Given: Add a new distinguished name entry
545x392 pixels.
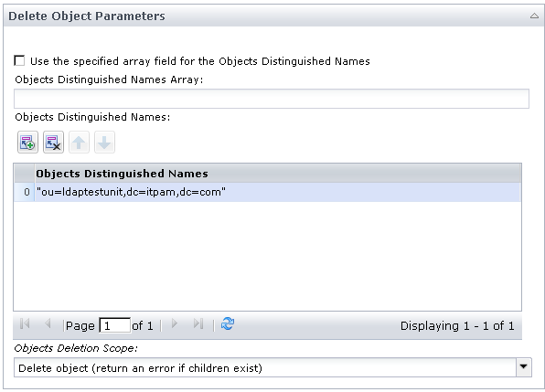Looking at the screenshot, I should [x=27, y=142].
